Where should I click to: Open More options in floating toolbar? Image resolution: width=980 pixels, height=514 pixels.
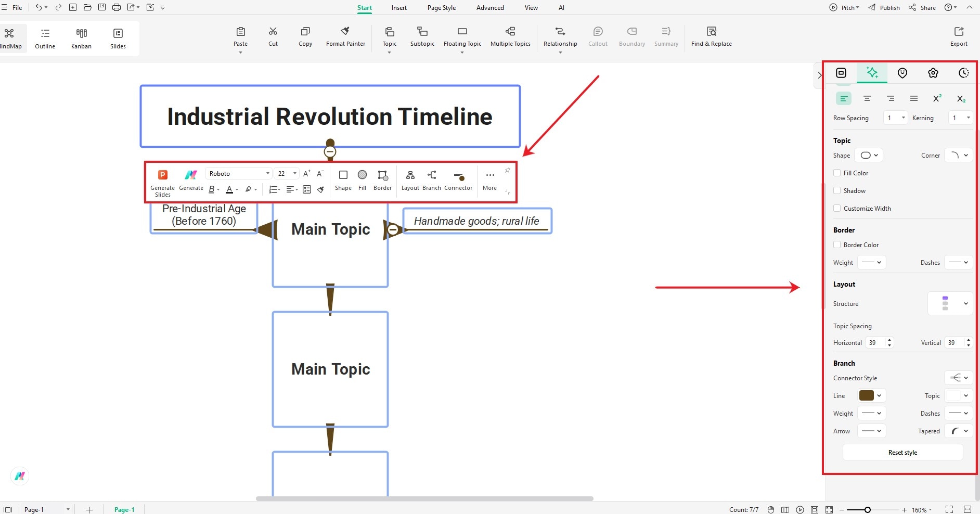[490, 180]
